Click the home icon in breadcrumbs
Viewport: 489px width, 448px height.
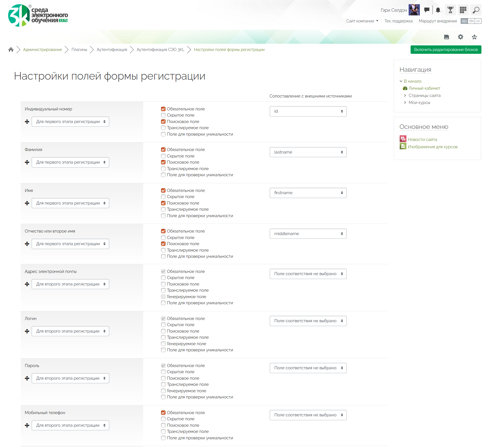pyautogui.click(x=11, y=50)
